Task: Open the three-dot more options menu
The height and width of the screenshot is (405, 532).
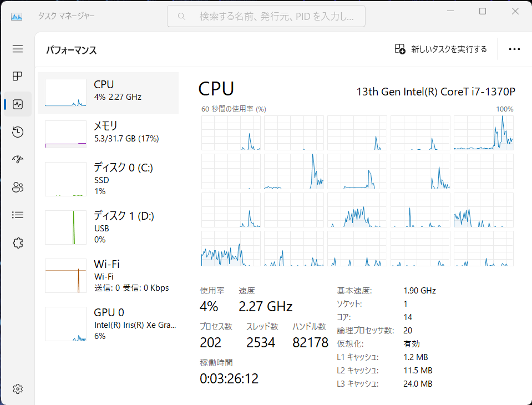Action: 514,49
